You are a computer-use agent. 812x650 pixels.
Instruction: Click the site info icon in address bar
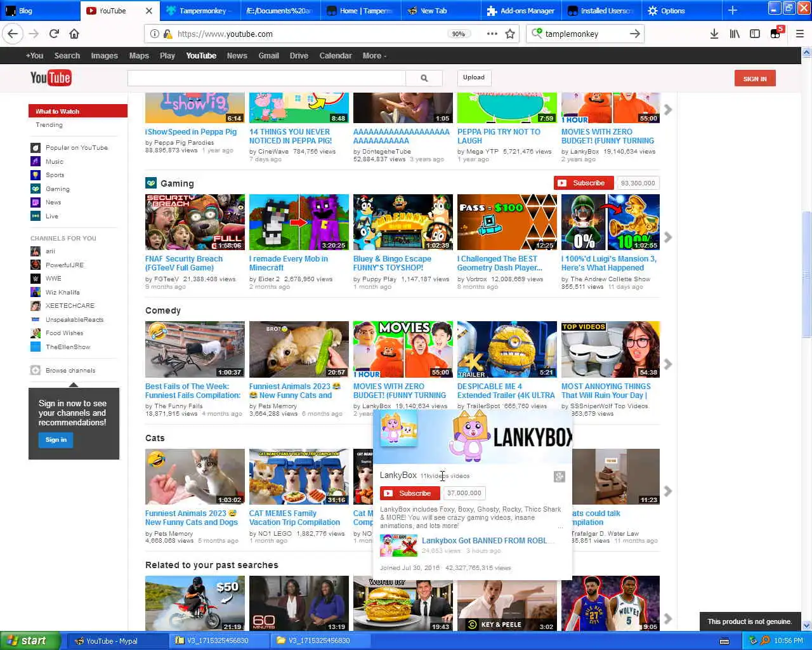point(154,34)
